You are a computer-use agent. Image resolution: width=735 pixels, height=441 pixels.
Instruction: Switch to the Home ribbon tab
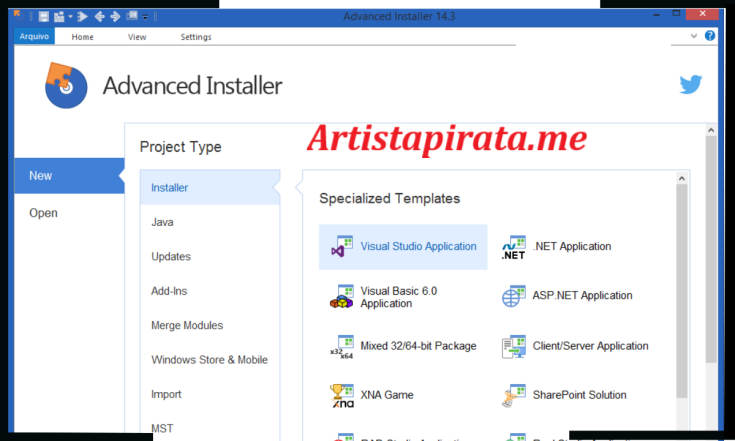pos(82,37)
